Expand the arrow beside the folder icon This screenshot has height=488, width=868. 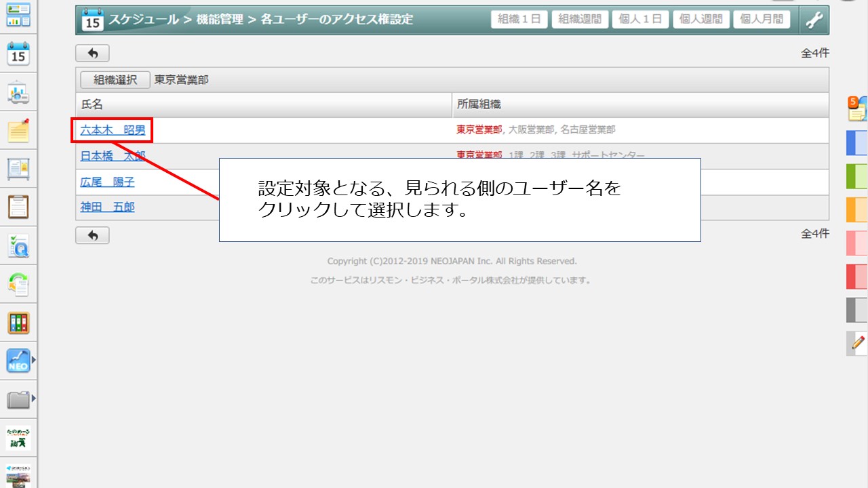click(x=34, y=399)
